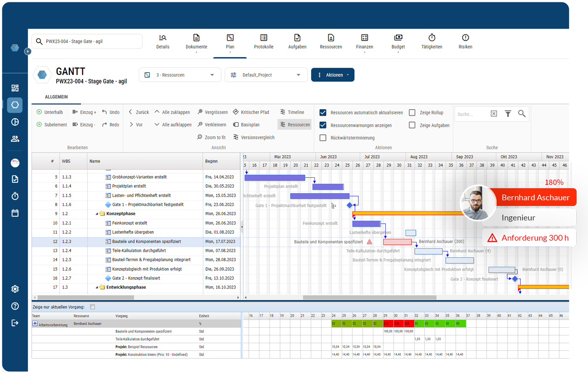The height and width of the screenshot is (374, 588).
Task: Click the red Gantt bar for task 1.2.3
Action: pos(397,242)
